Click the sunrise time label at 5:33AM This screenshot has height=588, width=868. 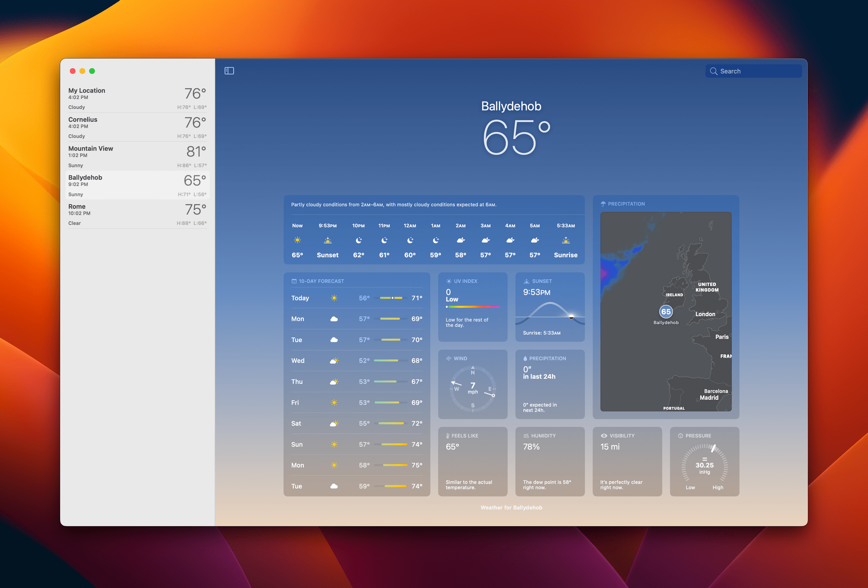564,225
